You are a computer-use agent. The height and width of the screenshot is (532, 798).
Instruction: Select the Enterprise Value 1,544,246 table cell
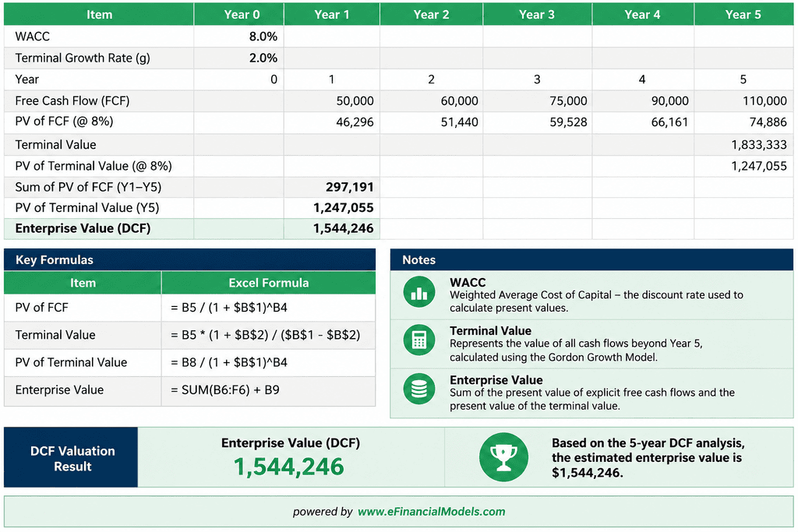coord(332,228)
